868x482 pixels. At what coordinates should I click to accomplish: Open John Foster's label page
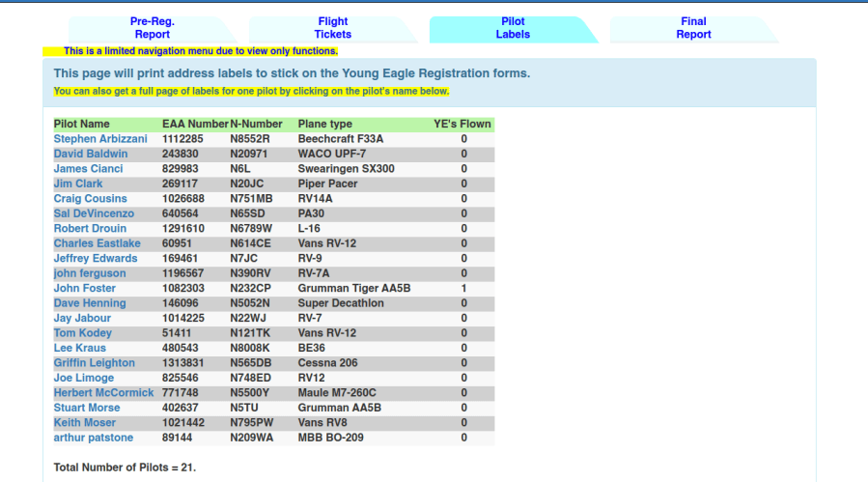click(x=85, y=289)
